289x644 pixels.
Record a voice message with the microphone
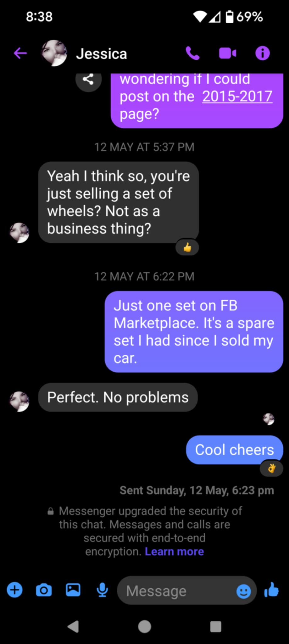pos(102,590)
